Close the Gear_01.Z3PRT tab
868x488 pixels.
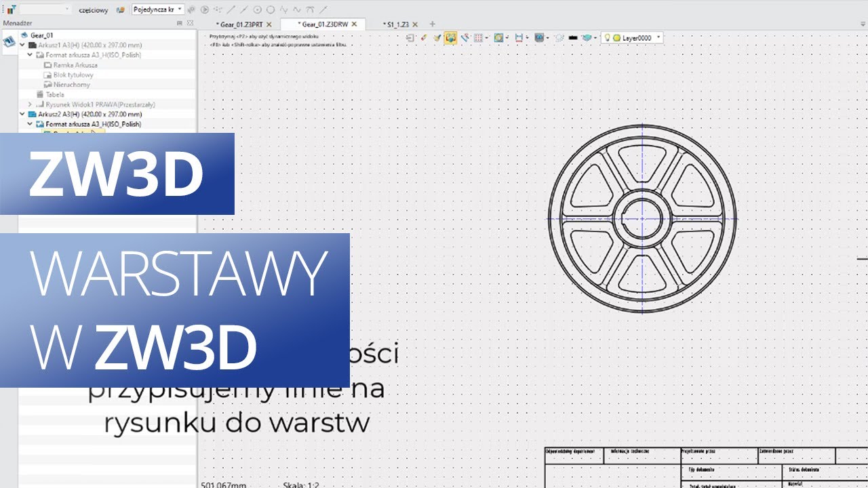coord(269,24)
